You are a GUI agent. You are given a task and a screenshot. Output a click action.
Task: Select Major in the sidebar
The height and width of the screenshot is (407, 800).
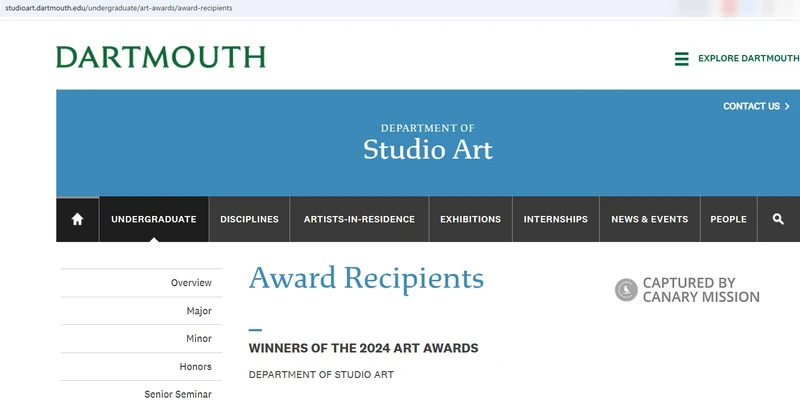(198, 311)
